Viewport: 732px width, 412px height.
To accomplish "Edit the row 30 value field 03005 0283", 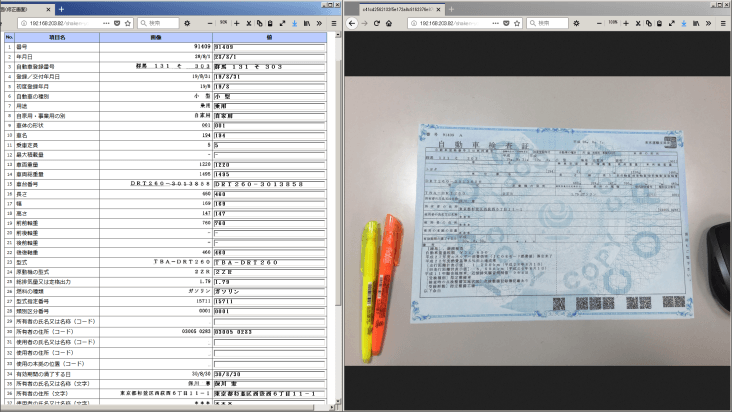I will point(269,332).
